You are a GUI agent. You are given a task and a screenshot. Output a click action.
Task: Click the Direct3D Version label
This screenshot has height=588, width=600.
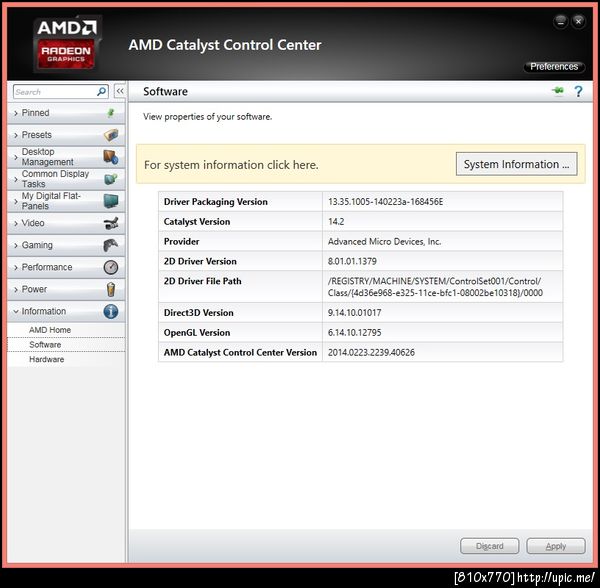(x=198, y=313)
